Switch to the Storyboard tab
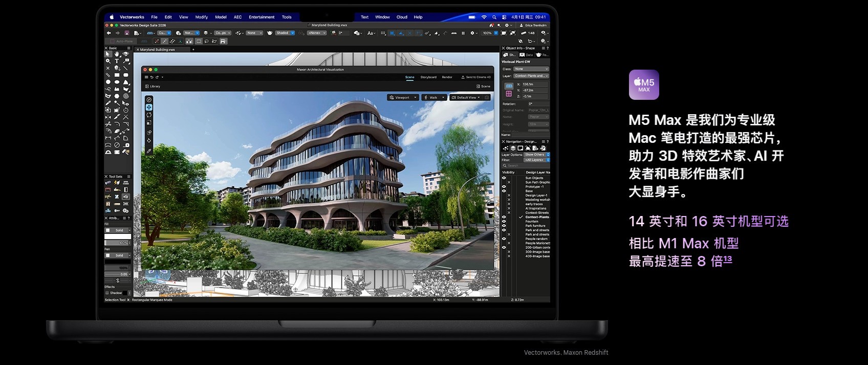 pos(428,77)
